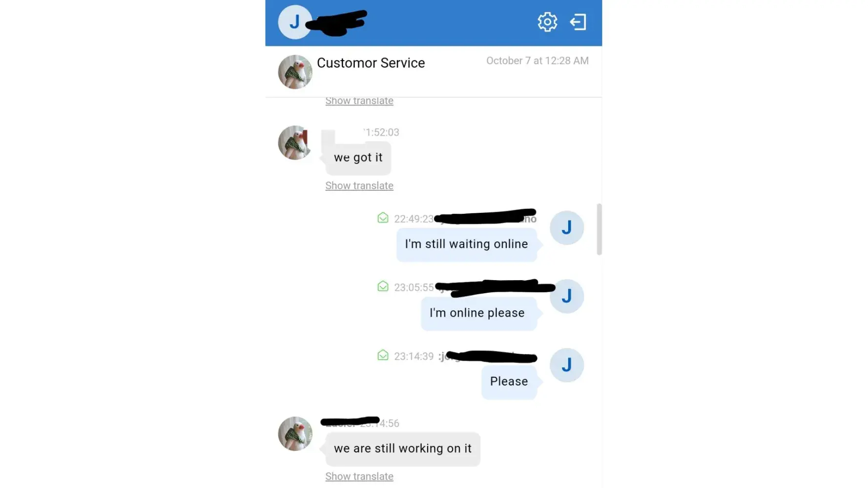The image size is (868, 488).
Task: Open the Customor Service bird avatar
Action: tap(295, 72)
